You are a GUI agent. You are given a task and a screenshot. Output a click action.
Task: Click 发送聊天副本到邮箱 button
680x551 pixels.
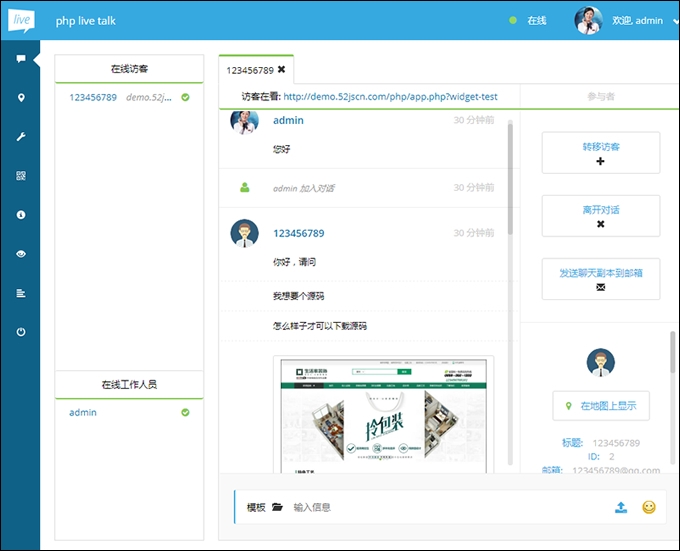pos(601,279)
